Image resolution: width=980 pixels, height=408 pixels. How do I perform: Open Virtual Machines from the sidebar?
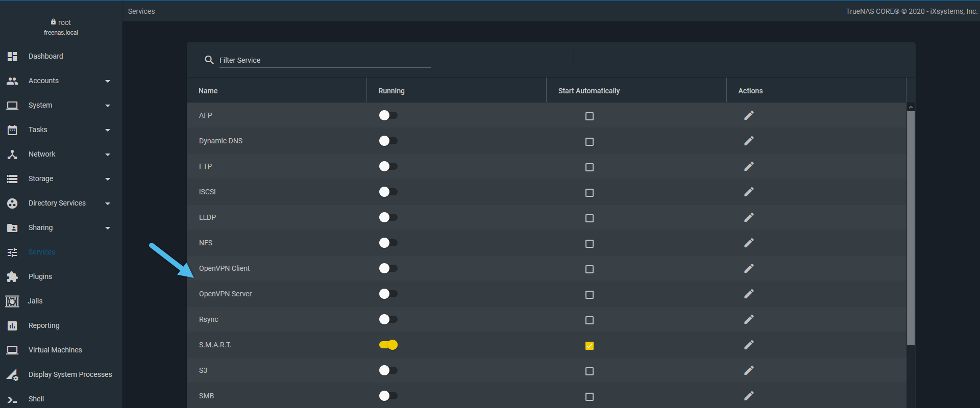pos(55,350)
